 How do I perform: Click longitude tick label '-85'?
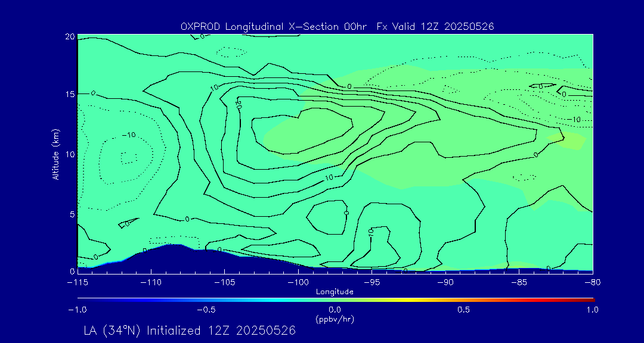pyautogui.click(x=519, y=283)
